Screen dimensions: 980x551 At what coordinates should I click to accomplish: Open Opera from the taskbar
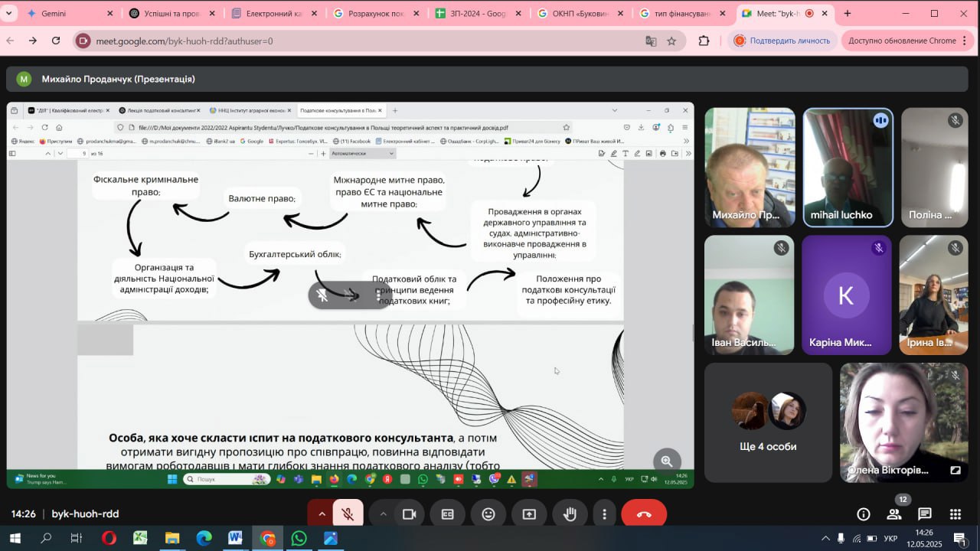(x=109, y=538)
